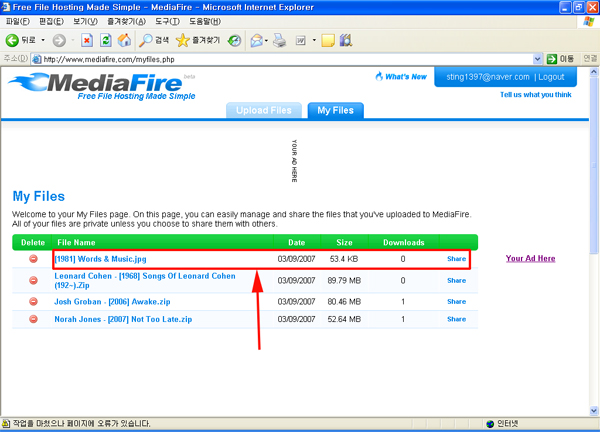Click the IE Forward arrow button

[x=59, y=40]
